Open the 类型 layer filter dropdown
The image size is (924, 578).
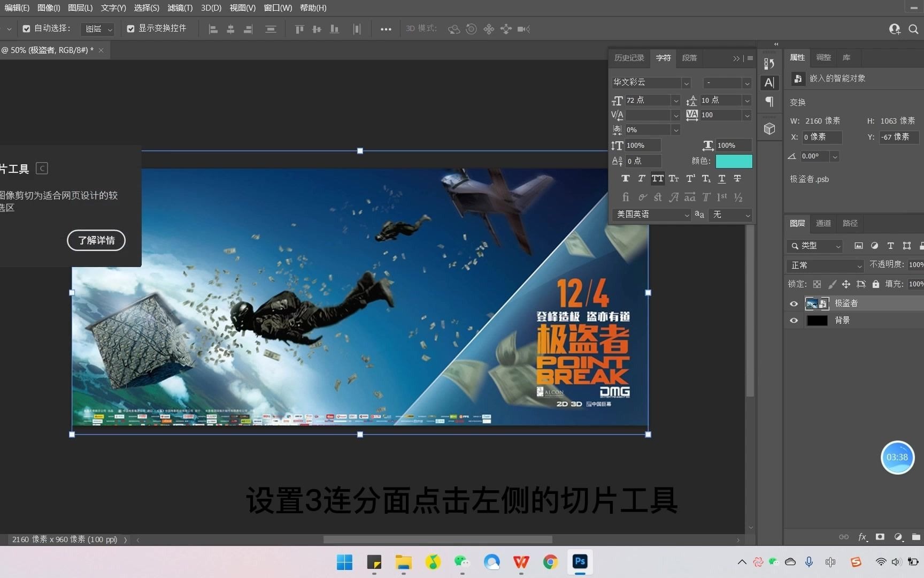815,246
